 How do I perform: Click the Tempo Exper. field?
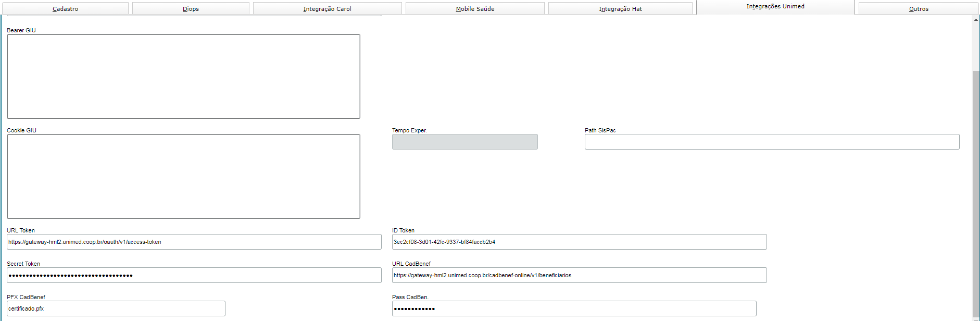click(464, 142)
